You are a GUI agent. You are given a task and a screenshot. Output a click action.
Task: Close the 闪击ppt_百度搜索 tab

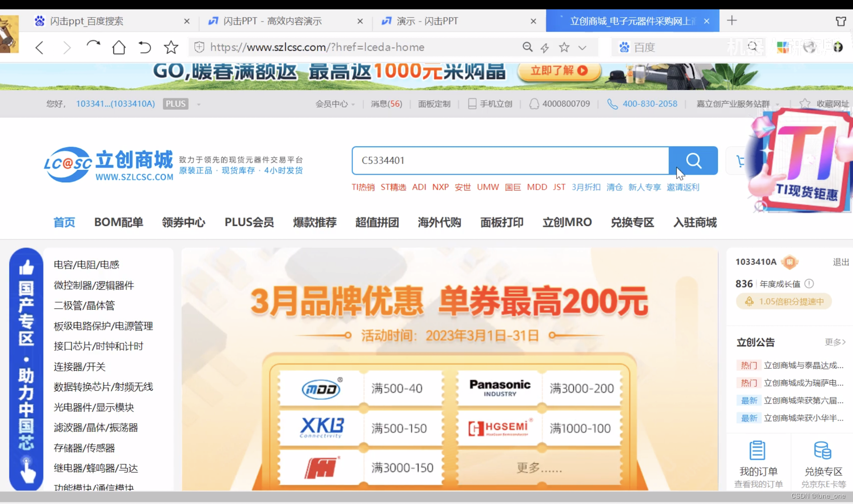click(x=187, y=21)
